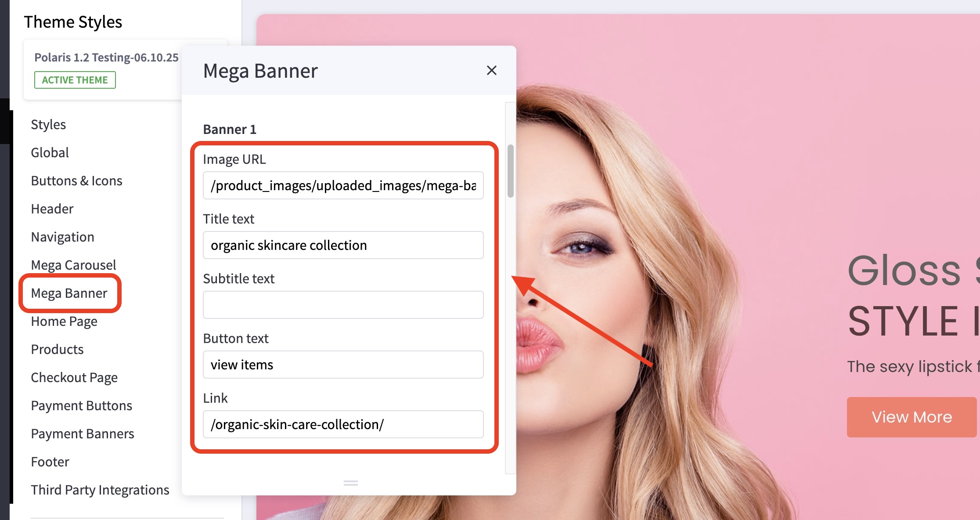Image resolution: width=980 pixels, height=520 pixels.
Task: Click the empty Subtitle text field
Action: pos(343,305)
